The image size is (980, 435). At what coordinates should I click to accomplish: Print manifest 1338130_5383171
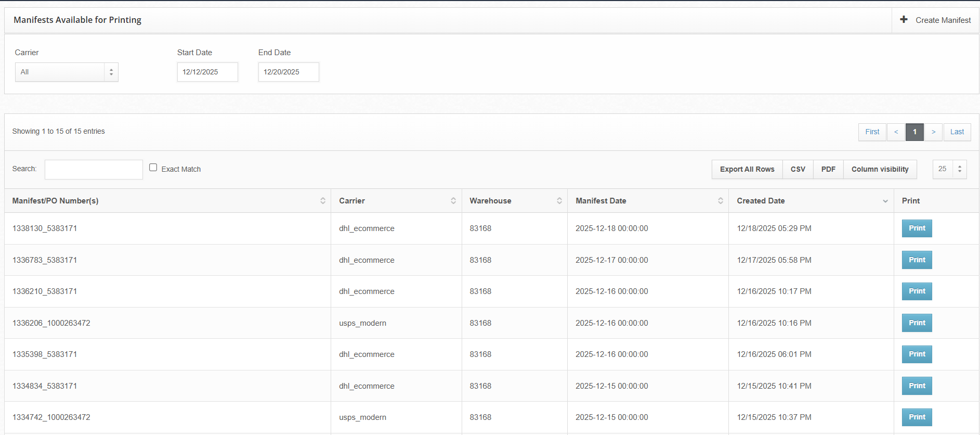pyautogui.click(x=917, y=228)
